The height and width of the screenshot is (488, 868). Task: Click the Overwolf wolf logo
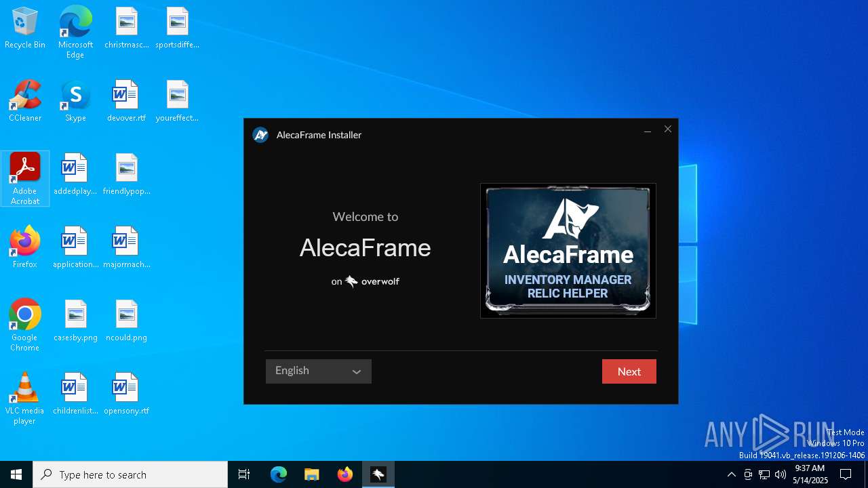click(x=351, y=281)
